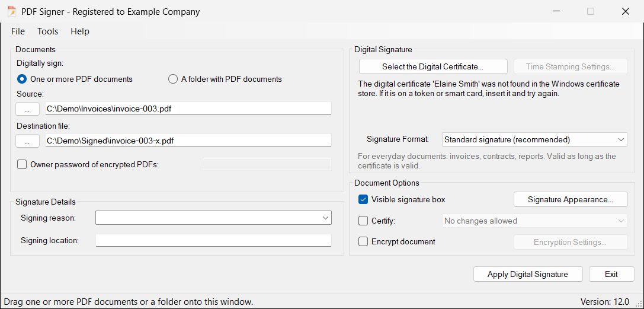Image resolution: width=644 pixels, height=309 pixels.
Task: Click the Signing location text field
Action: click(213, 240)
